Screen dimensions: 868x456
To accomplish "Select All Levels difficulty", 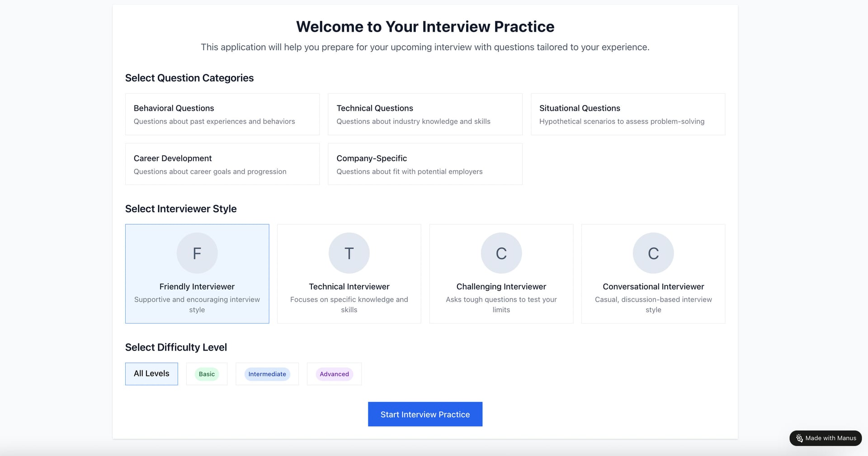I will point(151,374).
